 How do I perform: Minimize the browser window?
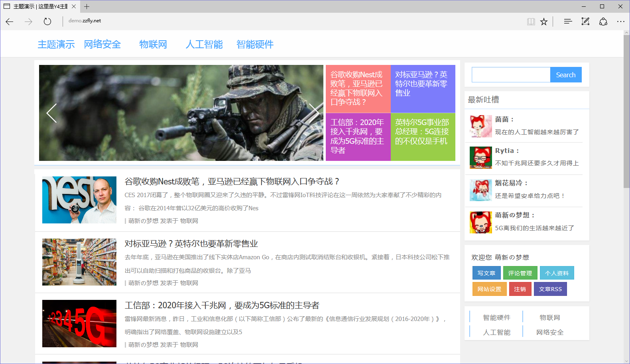(x=584, y=6)
